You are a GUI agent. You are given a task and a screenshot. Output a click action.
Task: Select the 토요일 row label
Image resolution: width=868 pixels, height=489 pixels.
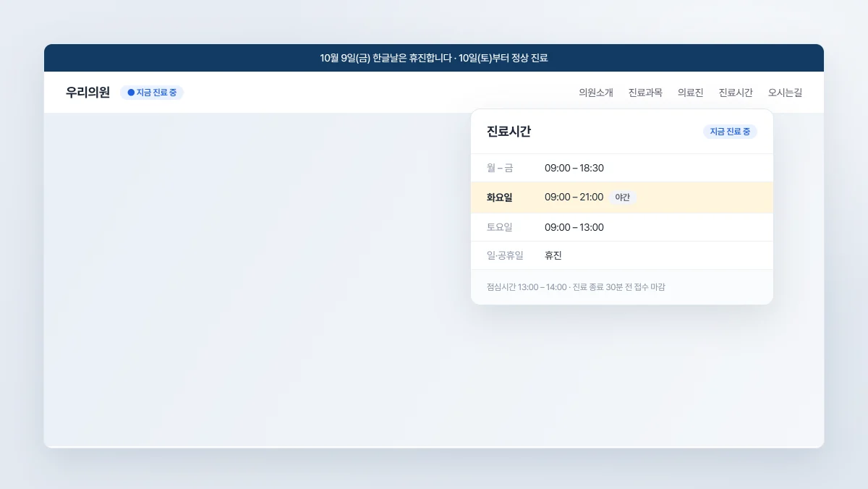pyautogui.click(x=500, y=227)
